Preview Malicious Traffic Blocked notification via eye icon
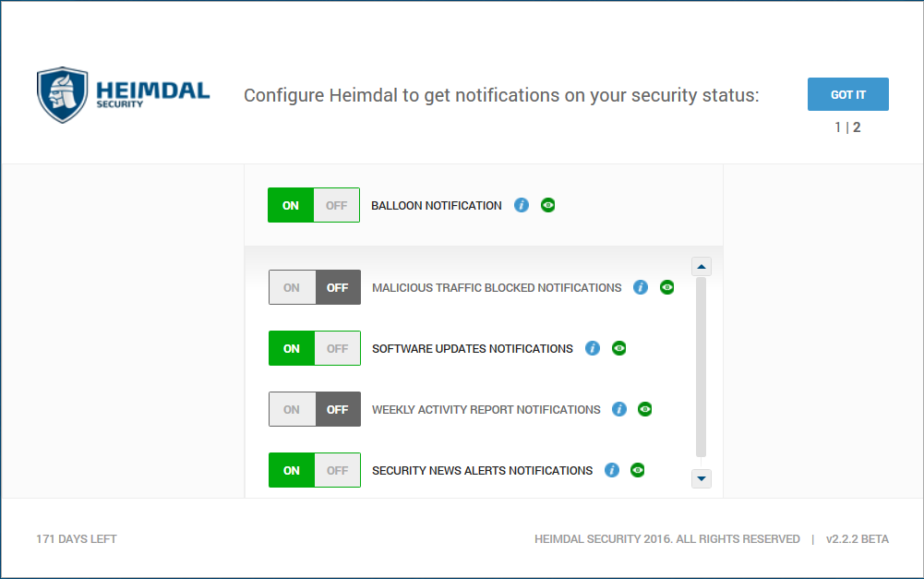The height and width of the screenshot is (579, 924). 666,287
